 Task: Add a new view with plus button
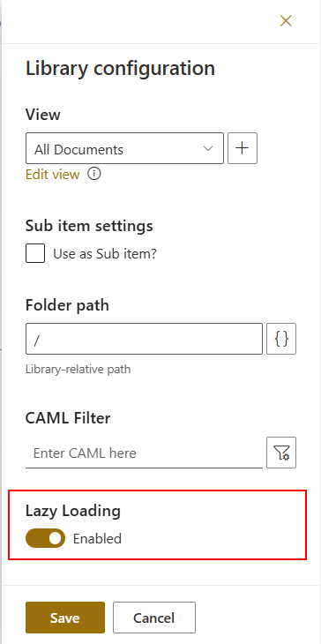coord(243,148)
